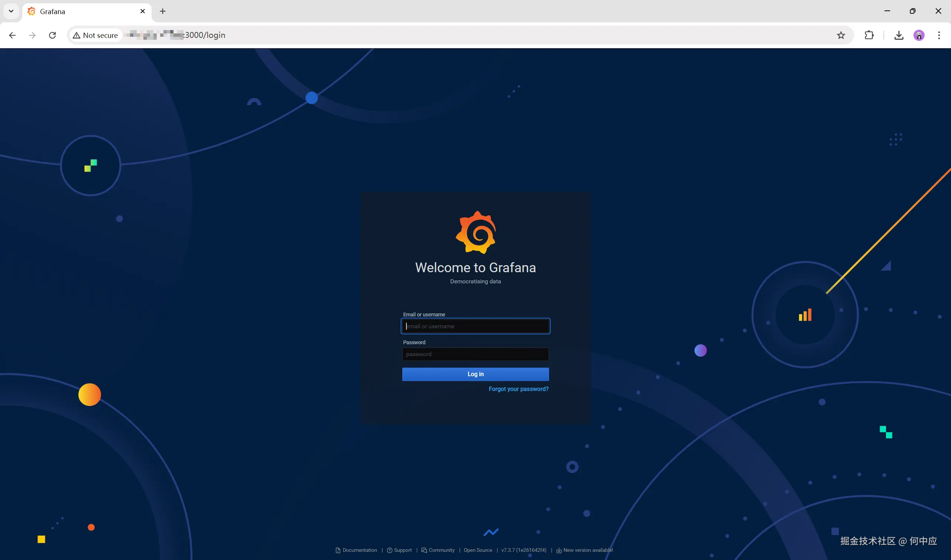Go back using the browser back arrow

point(12,35)
